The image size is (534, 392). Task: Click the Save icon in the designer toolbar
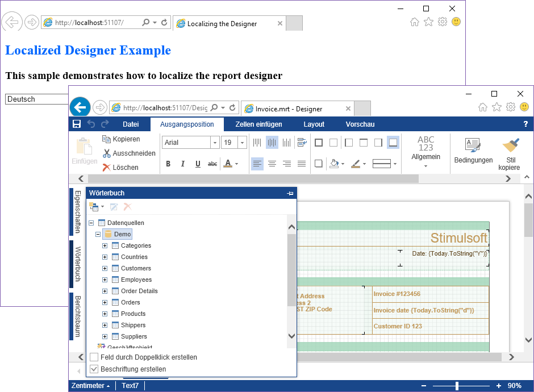[x=77, y=124]
